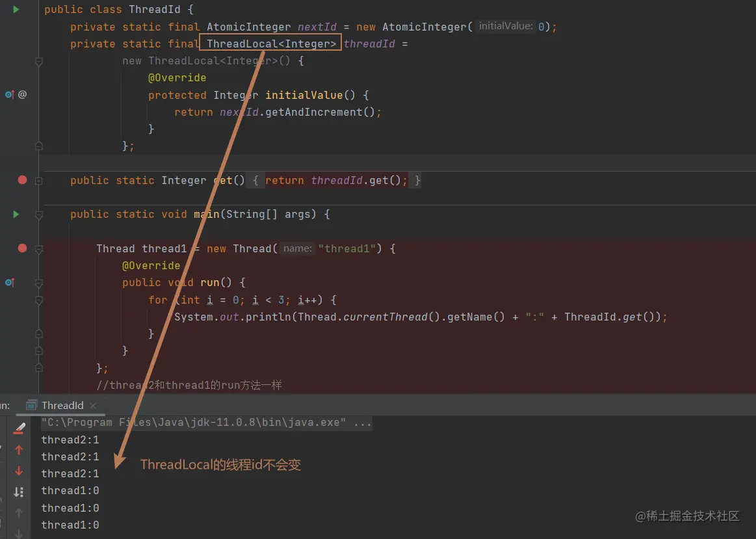This screenshot has height=539, width=756.
Task: Click fold end marker at ThreadLocal closing };
Action: click(x=39, y=146)
